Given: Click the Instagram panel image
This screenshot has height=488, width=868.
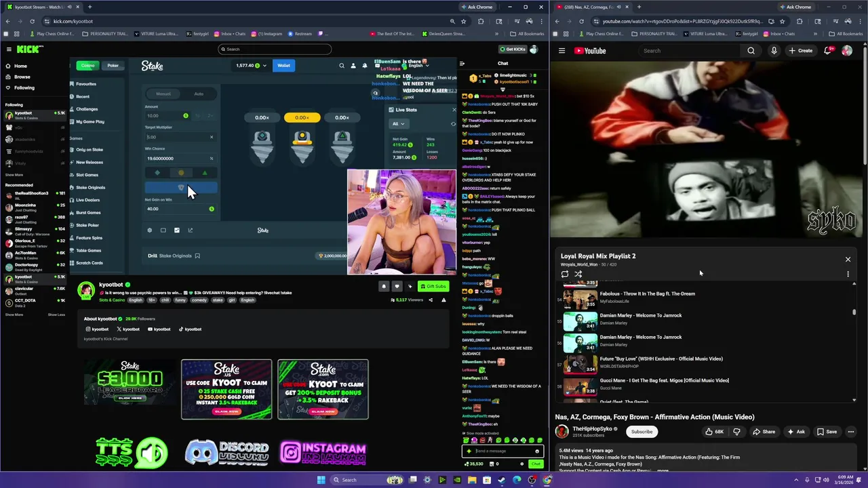Looking at the screenshot, I should (x=323, y=453).
